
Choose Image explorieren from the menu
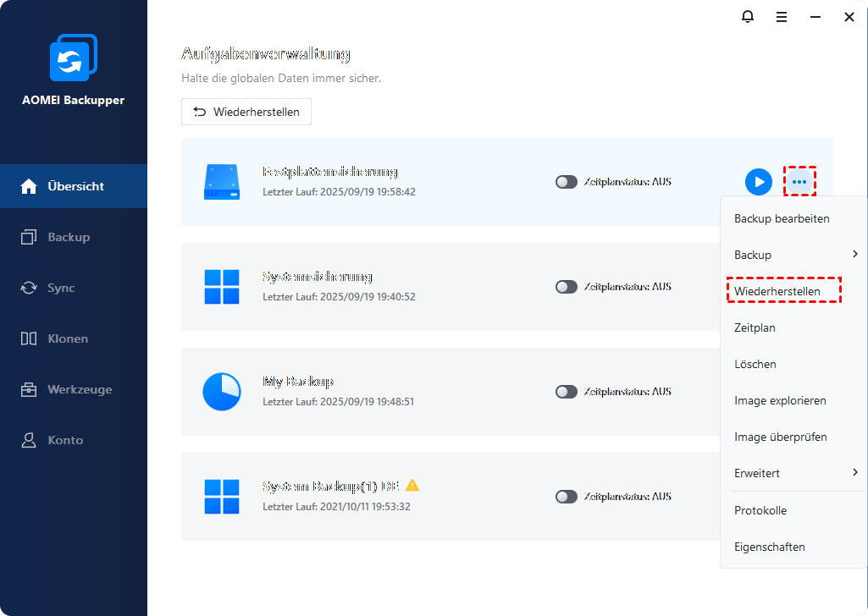tap(780, 400)
